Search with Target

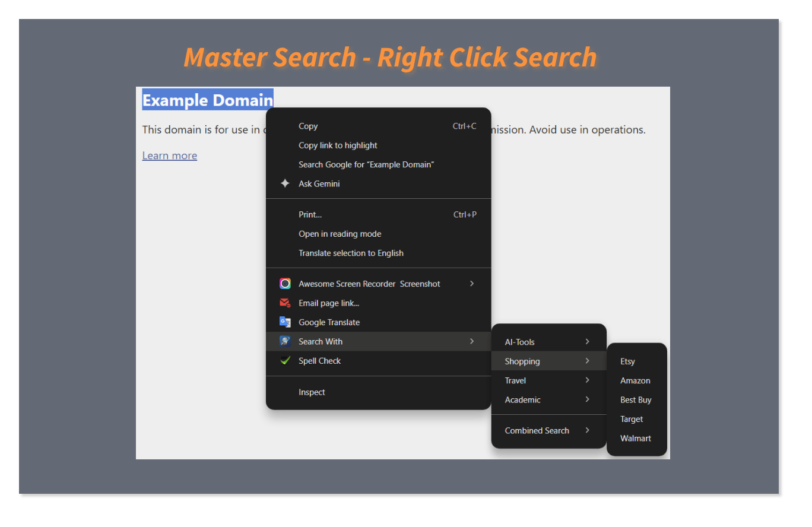coord(637,419)
